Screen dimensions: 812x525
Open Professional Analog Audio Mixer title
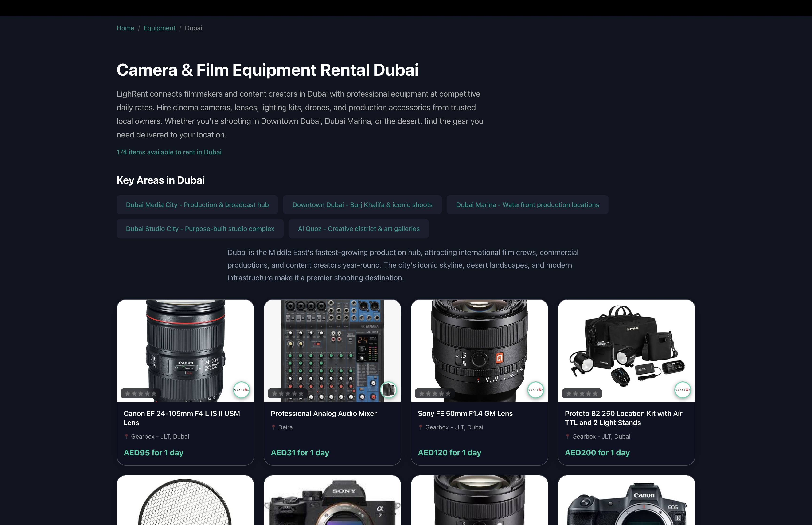tap(324, 414)
